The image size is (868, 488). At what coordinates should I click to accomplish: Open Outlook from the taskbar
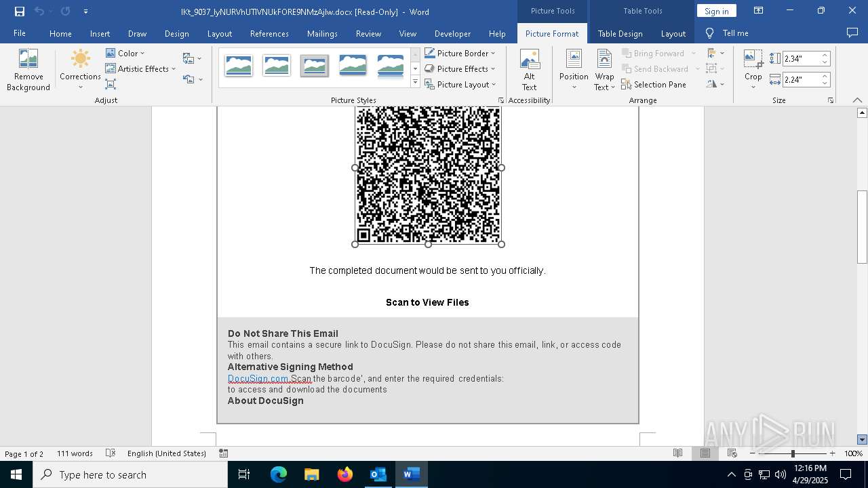click(x=378, y=474)
